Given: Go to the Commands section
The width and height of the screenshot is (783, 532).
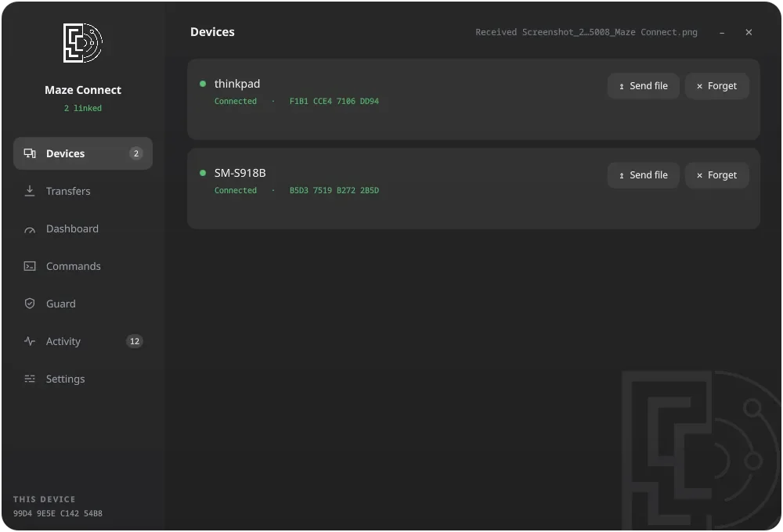Looking at the screenshot, I should [x=83, y=266].
